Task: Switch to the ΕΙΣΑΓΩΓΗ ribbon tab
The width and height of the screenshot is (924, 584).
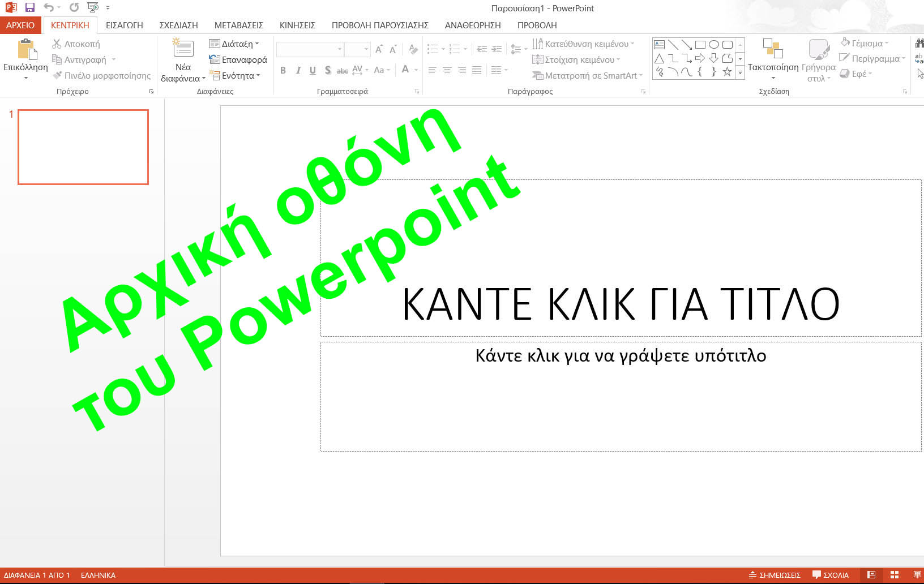Action: (x=124, y=25)
